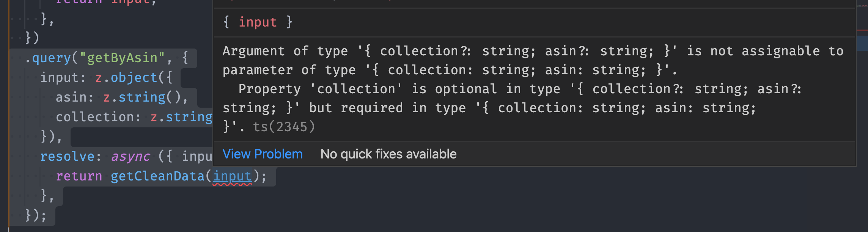
Task: Select the underlined input argument with error squiggle
Action: (232, 176)
